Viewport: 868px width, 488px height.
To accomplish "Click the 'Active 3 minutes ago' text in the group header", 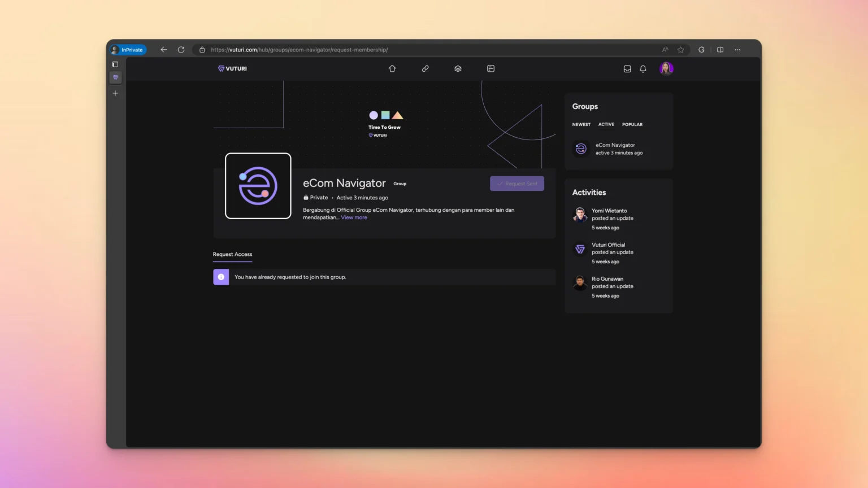I will [362, 198].
